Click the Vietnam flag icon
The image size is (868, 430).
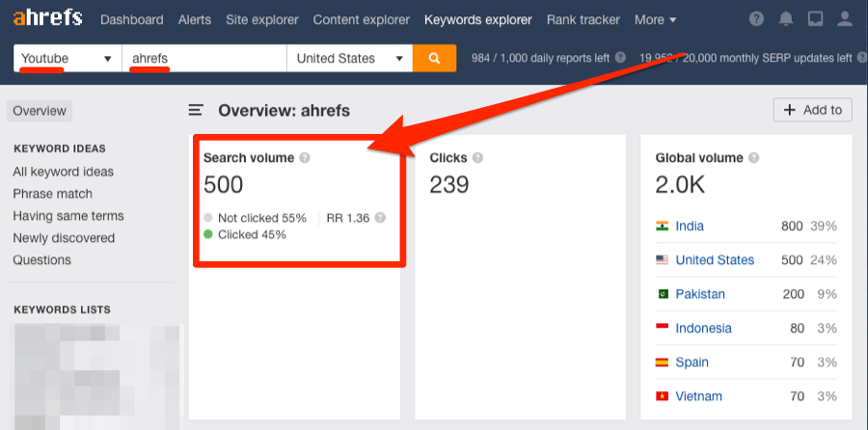pyautogui.click(x=662, y=396)
